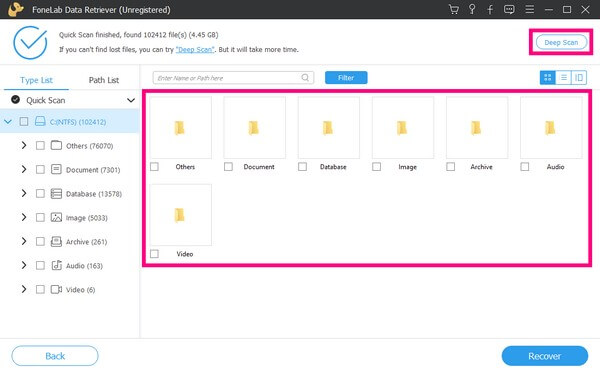Expand the Image (5033) node
600x377 pixels.
(24, 217)
